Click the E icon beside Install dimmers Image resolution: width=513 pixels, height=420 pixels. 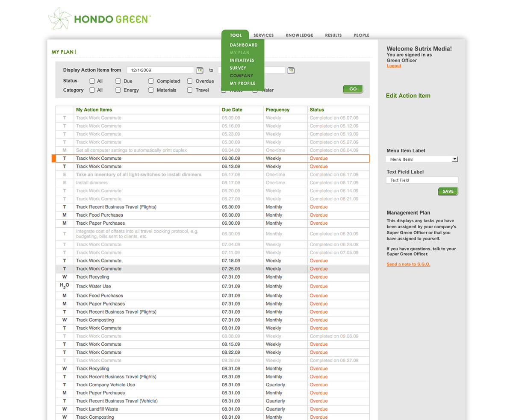click(x=65, y=183)
